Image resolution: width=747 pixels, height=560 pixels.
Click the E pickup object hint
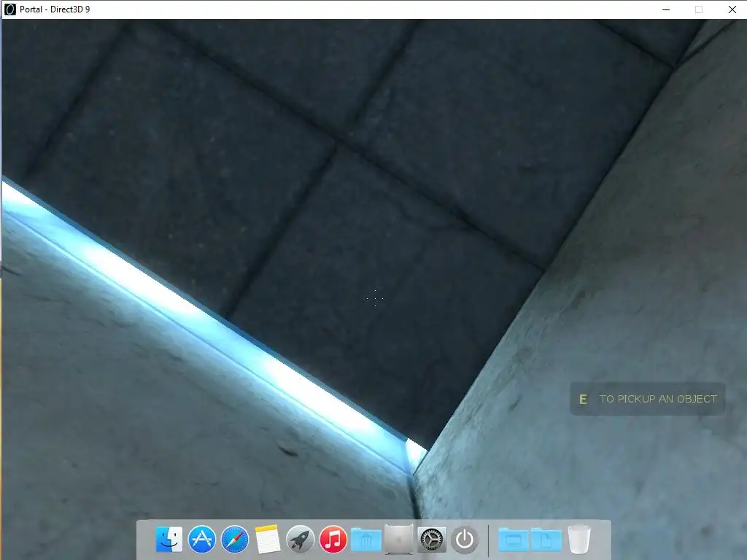pyautogui.click(x=648, y=399)
